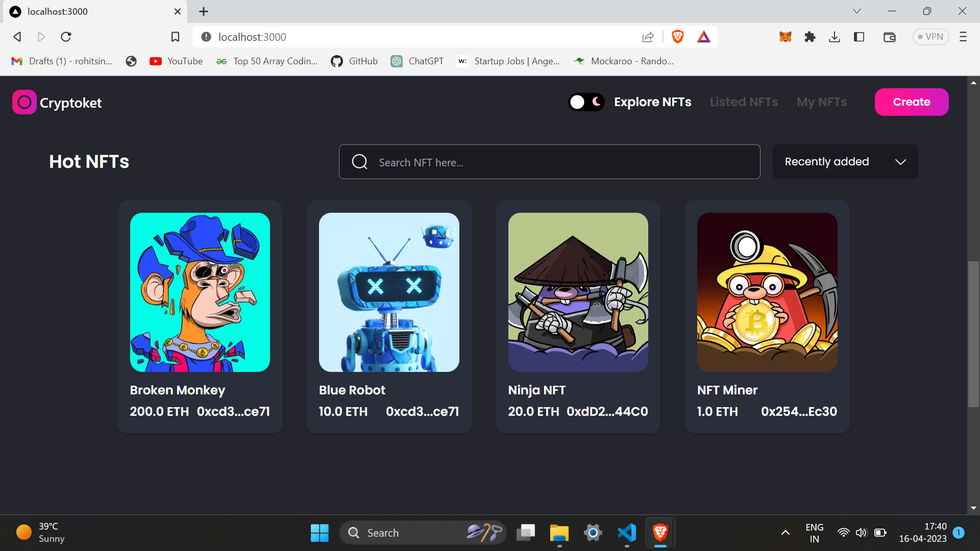This screenshot has height=551, width=980.
Task: Open the MetaMask fox extension
Action: (785, 37)
